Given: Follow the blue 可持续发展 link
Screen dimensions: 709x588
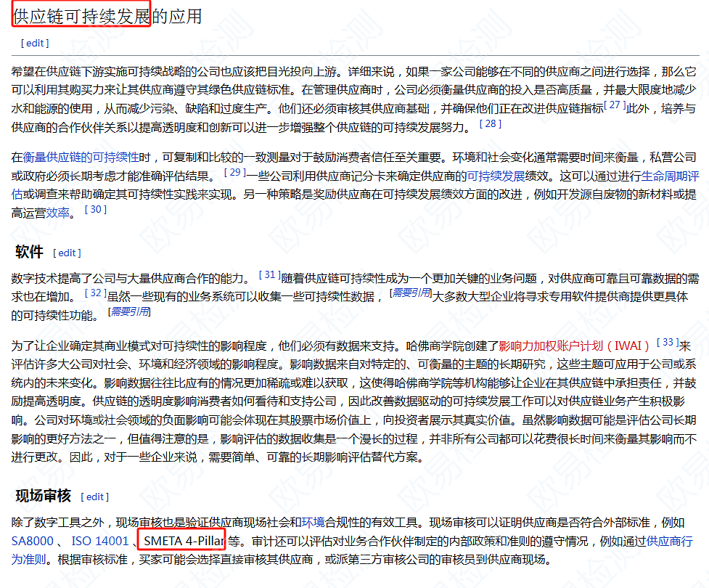Looking at the screenshot, I should (496, 176).
